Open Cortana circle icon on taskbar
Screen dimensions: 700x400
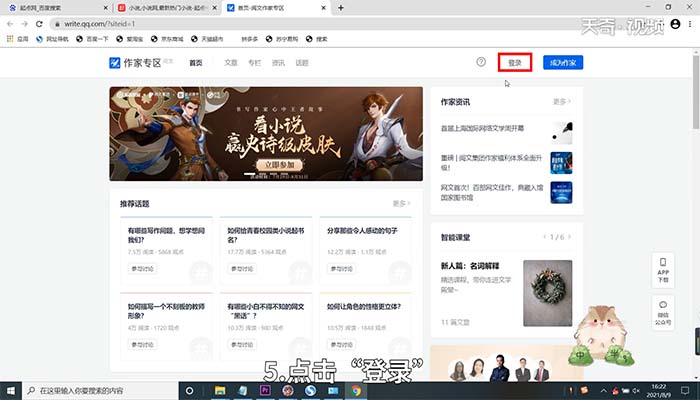coord(189,391)
